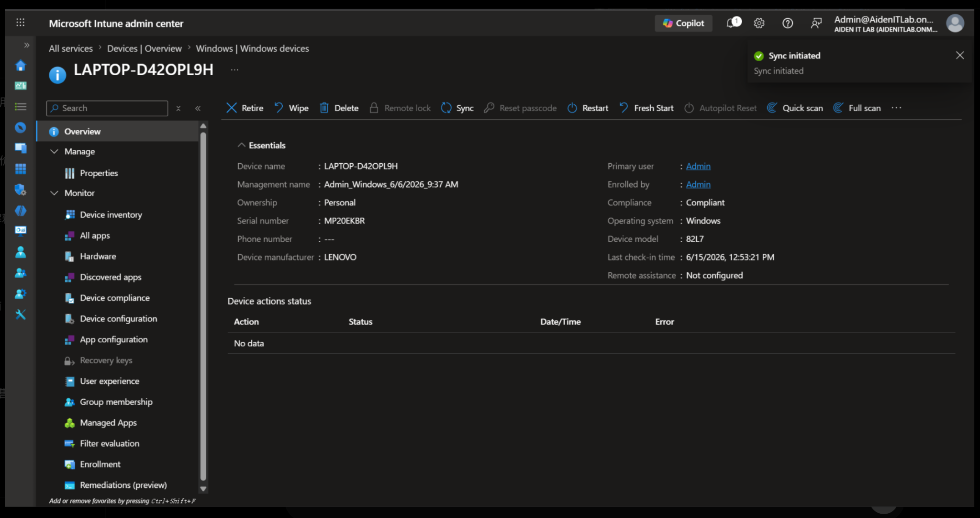The height and width of the screenshot is (518, 980).
Task: Open command bar overflow ellipsis
Action: coord(896,108)
